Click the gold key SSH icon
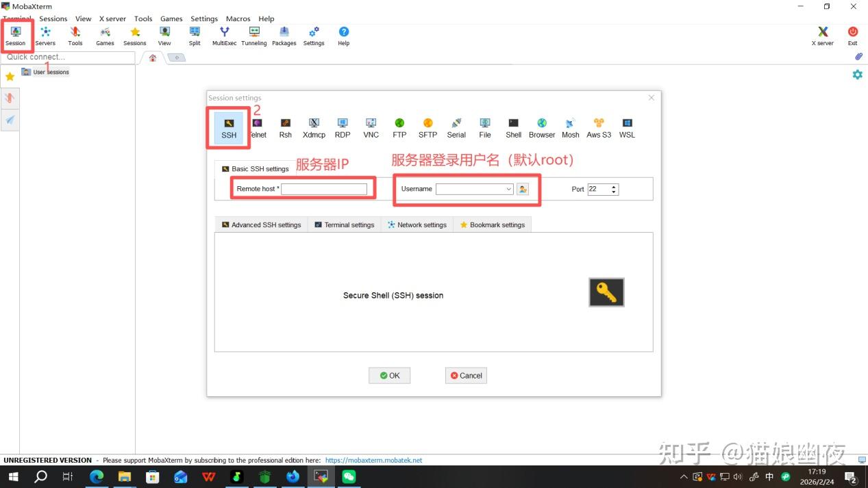 click(606, 292)
